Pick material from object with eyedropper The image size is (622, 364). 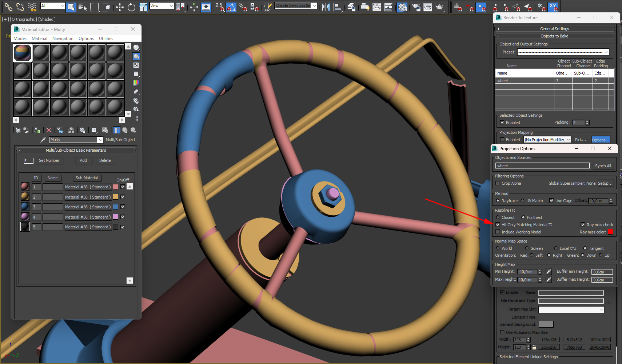pos(43,140)
